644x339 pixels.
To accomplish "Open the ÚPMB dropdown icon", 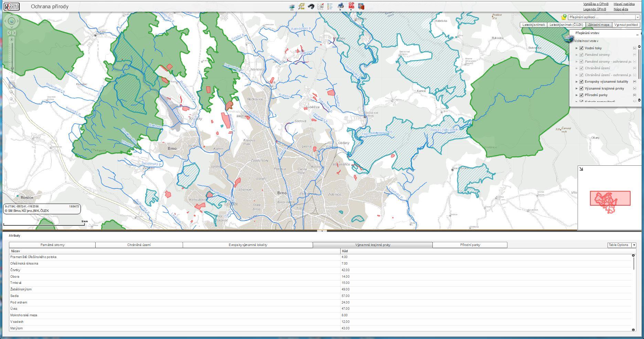I will tap(351, 6).
